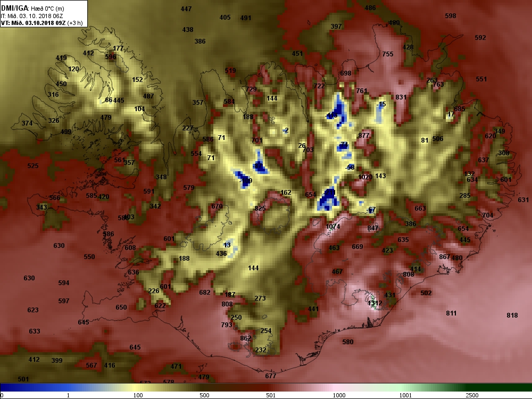The width and height of the screenshot is (532, 399).
Task: Pick the map value 491
Action: (246, 18)
